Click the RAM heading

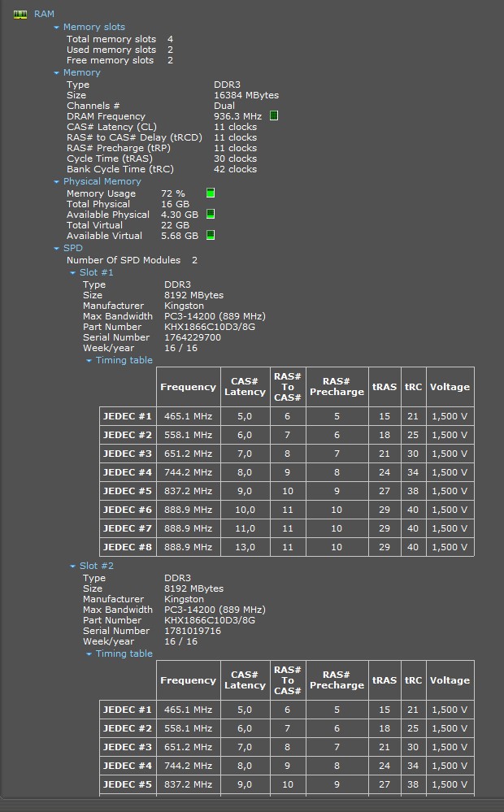(44, 14)
